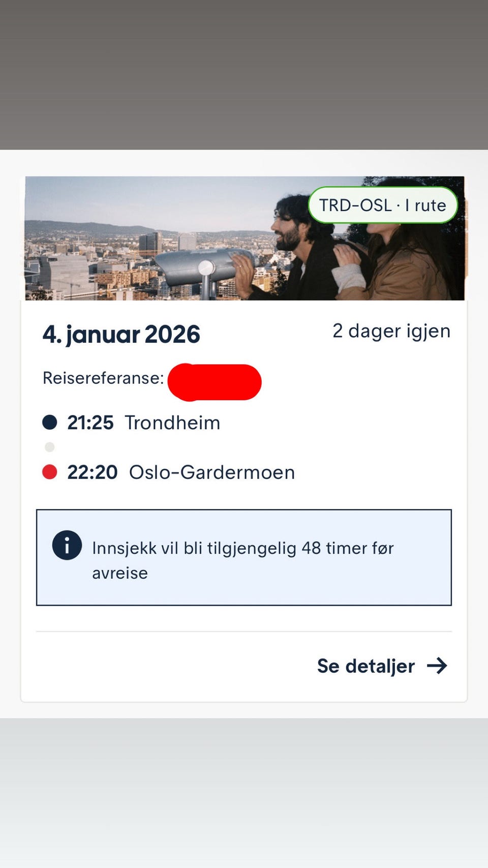488x868 pixels.
Task: Tap the grey area above the card
Action: pos(244,75)
